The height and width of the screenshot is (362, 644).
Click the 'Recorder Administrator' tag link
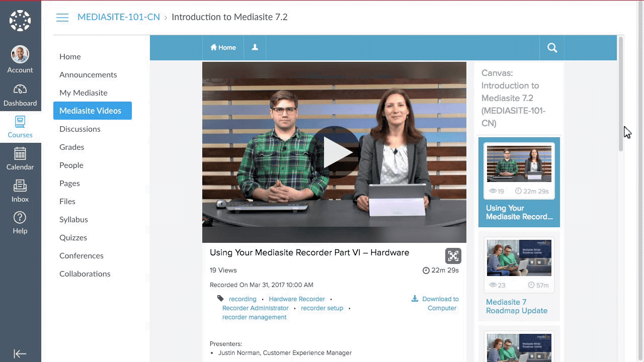coord(256,308)
